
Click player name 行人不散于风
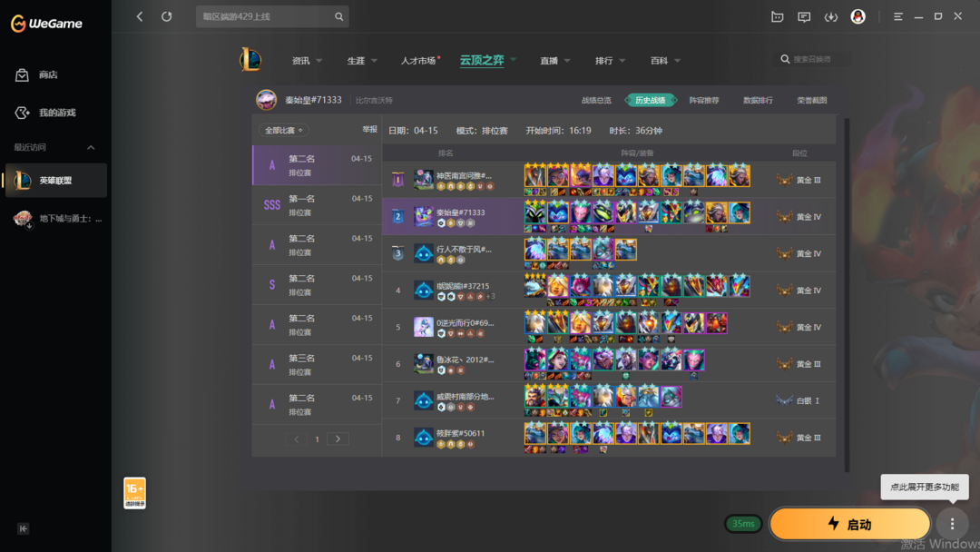[x=464, y=250]
